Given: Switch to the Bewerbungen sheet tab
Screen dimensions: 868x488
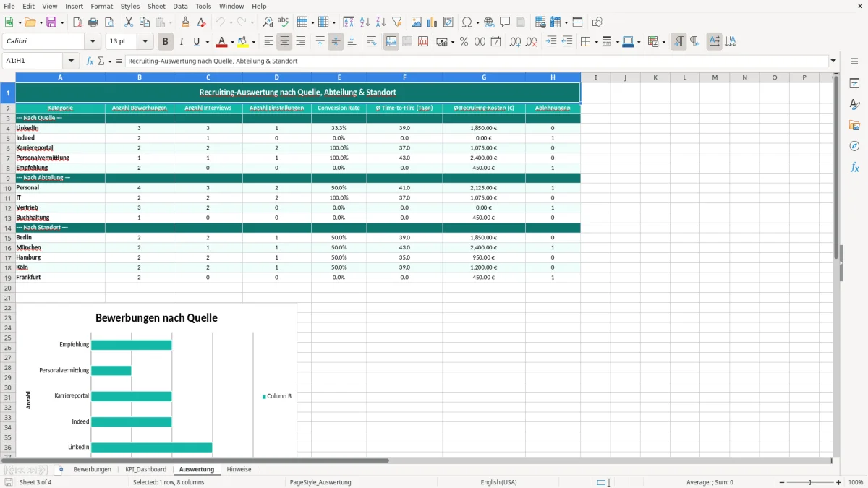Looking at the screenshot, I should pyautogui.click(x=93, y=469).
